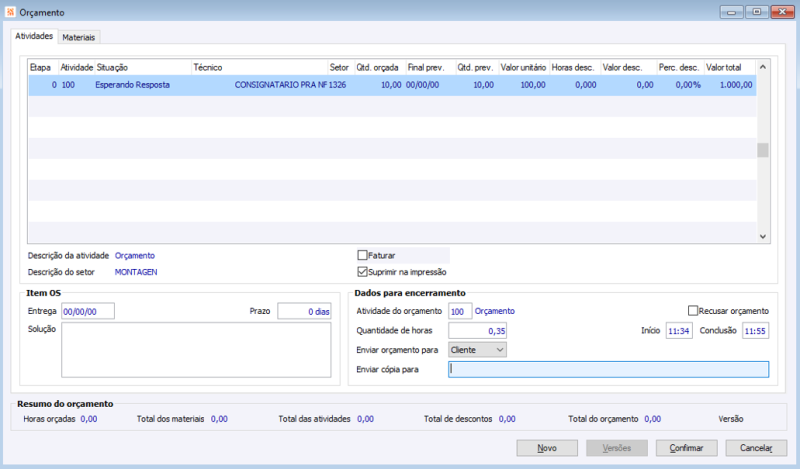Click the MONTAGEN sector description text

[x=136, y=272]
